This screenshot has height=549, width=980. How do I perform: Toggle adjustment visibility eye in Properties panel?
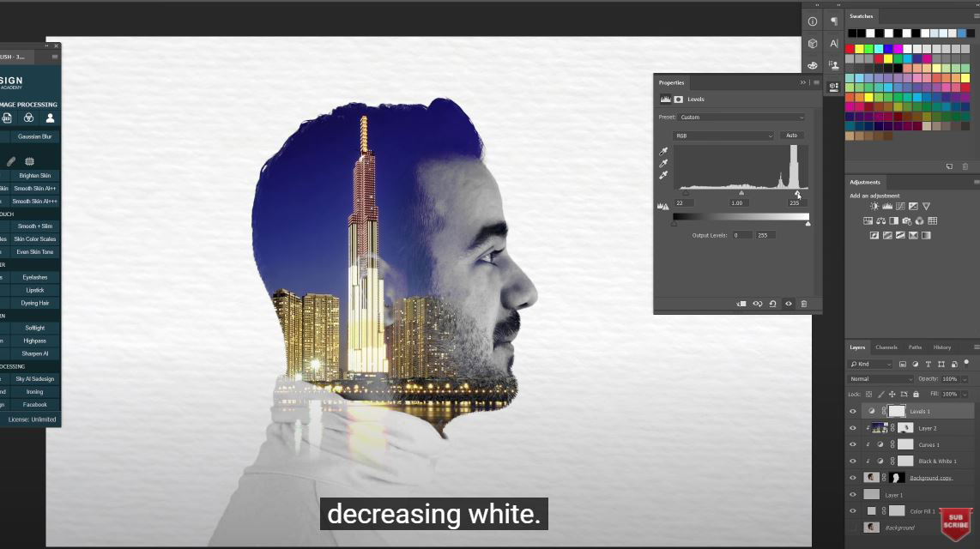pos(789,304)
